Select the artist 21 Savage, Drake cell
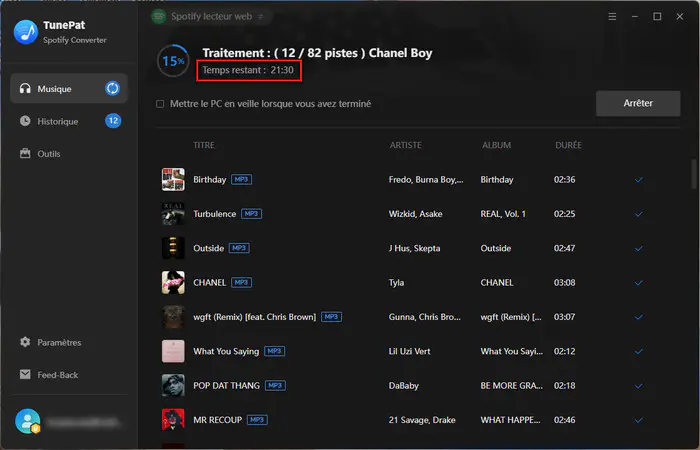 point(422,420)
